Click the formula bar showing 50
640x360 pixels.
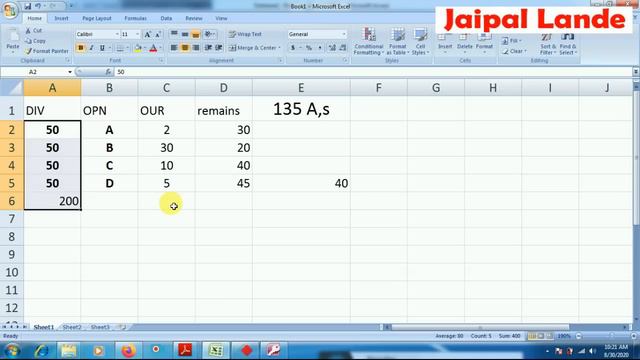[373, 72]
